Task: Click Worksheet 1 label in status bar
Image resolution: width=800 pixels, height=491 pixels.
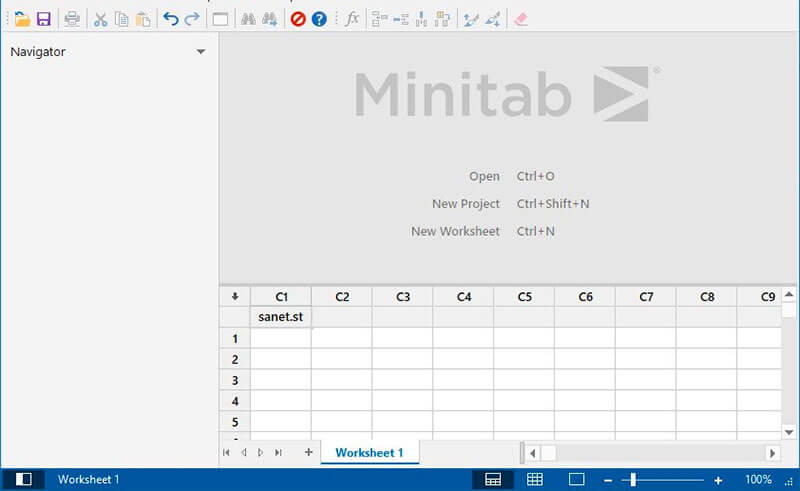Action: (x=88, y=479)
